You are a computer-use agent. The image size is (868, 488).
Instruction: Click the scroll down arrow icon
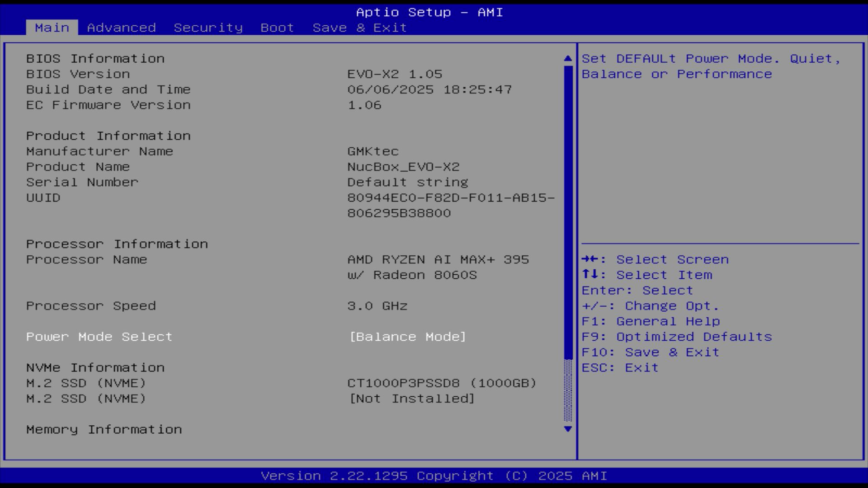tap(568, 429)
